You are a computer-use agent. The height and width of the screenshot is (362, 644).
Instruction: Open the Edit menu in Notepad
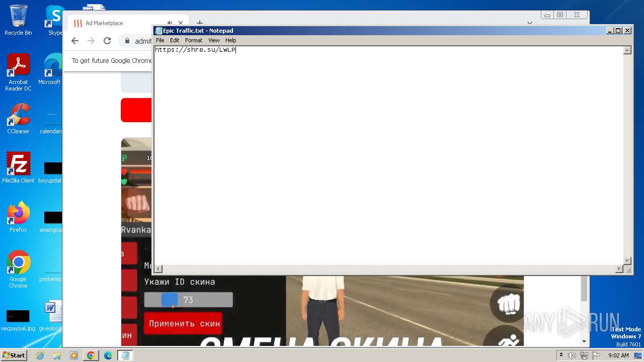click(x=175, y=40)
